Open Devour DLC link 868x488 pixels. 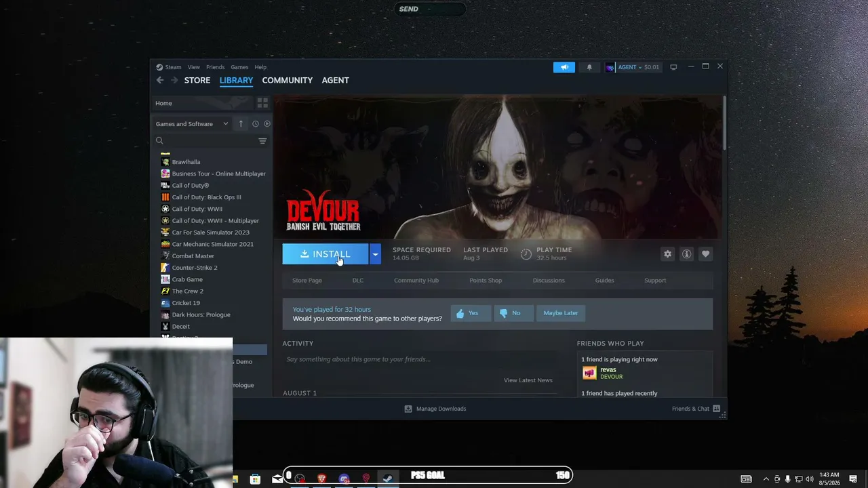click(358, 281)
